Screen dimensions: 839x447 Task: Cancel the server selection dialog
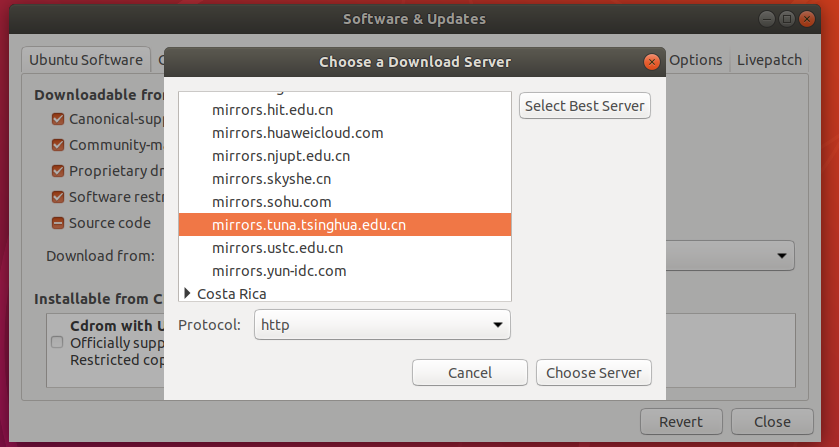tap(470, 373)
